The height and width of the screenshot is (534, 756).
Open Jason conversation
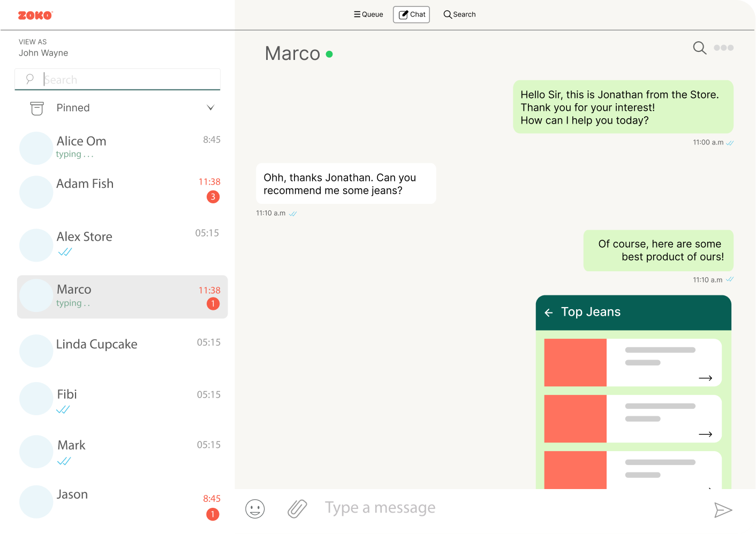click(x=122, y=502)
